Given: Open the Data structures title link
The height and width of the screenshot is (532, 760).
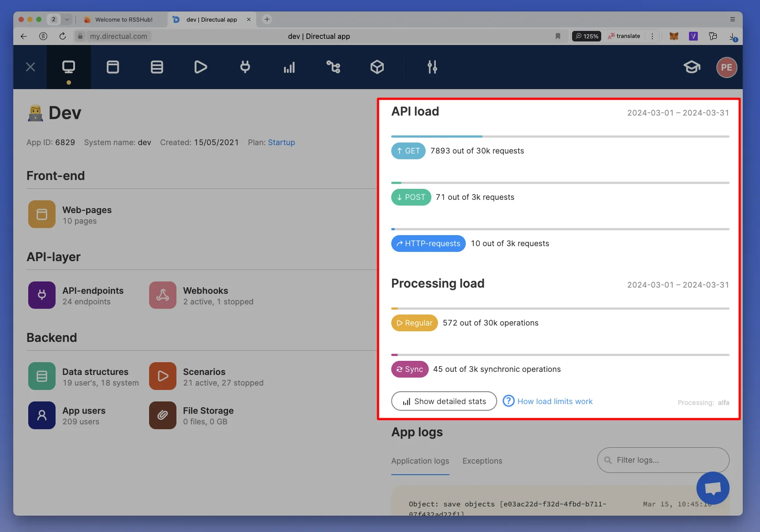Looking at the screenshot, I should pyautogui.click(x=95, y=372).
